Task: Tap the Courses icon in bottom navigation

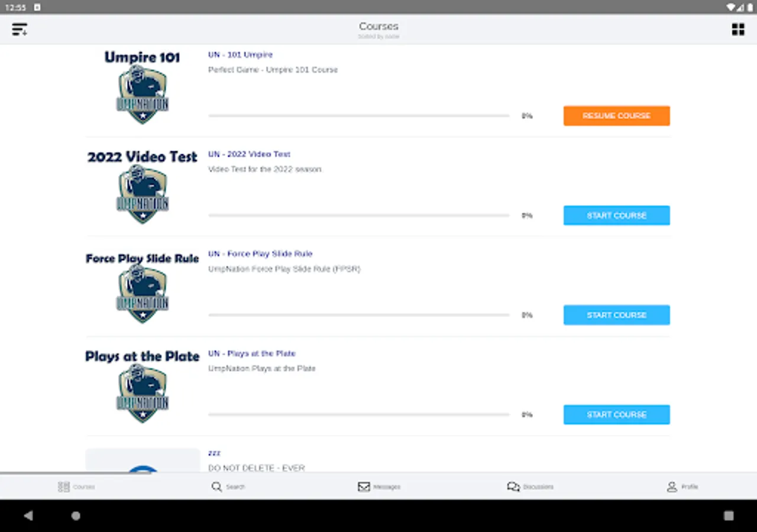Action: pyautogui.click(x=64, y=486)
